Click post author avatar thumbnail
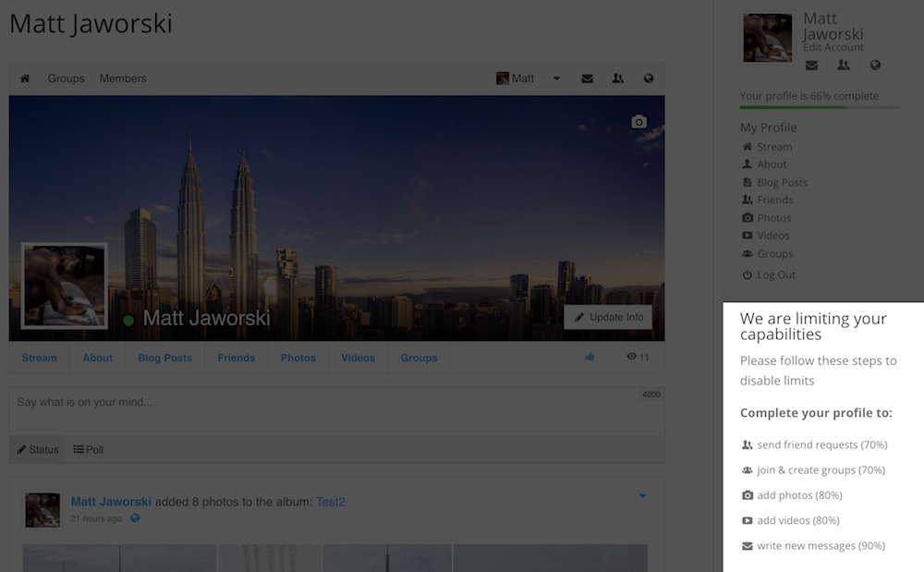 tap(43, 510)
